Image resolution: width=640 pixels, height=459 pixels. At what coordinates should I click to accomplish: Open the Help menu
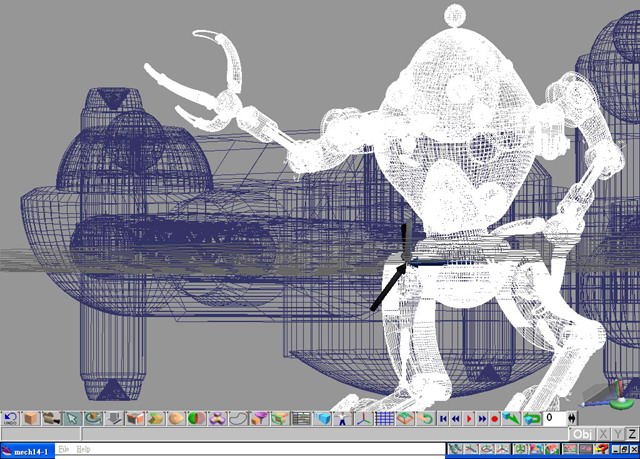pos(83,450)
